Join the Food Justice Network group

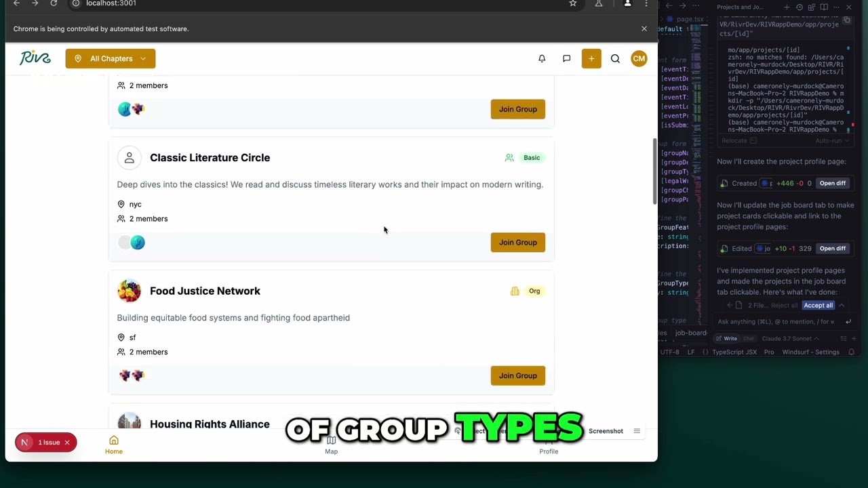(x=518, y=375)
